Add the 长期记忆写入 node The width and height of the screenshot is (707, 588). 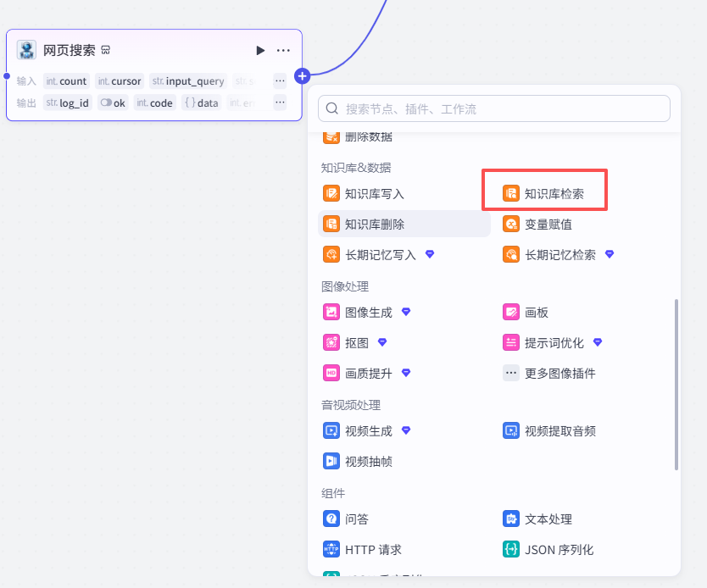380,255
